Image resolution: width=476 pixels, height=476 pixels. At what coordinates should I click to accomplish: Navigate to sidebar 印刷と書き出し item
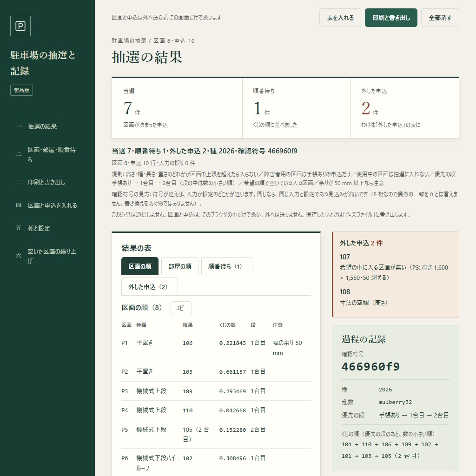click(x=47, y=182)
